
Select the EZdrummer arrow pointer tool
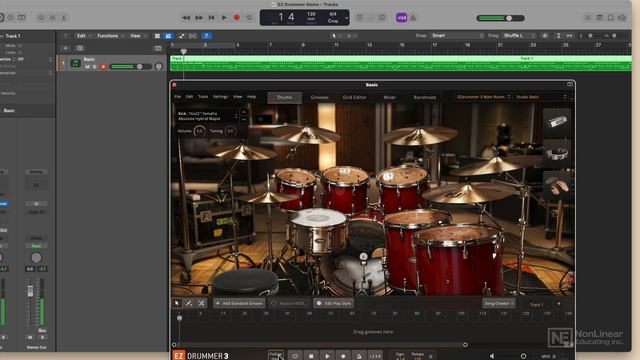pos(177,303)
